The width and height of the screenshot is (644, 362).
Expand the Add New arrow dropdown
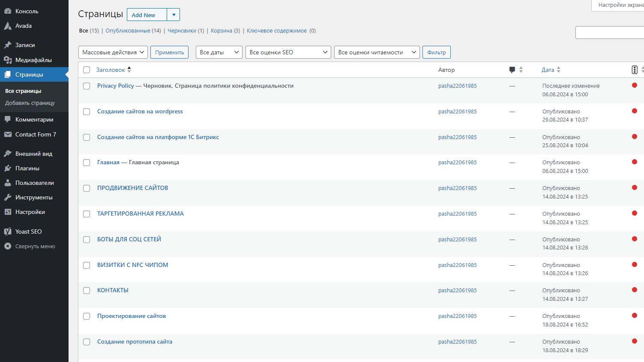174,15
